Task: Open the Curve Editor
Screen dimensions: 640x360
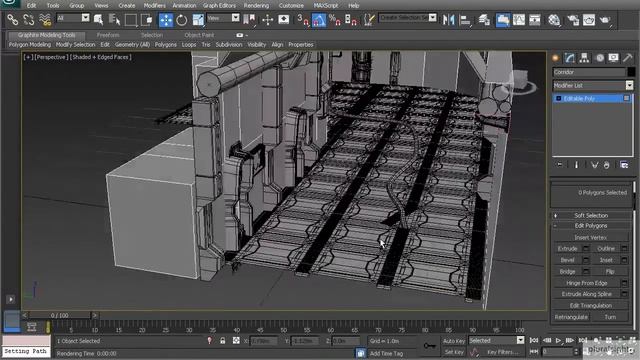Action: [519, 20]
